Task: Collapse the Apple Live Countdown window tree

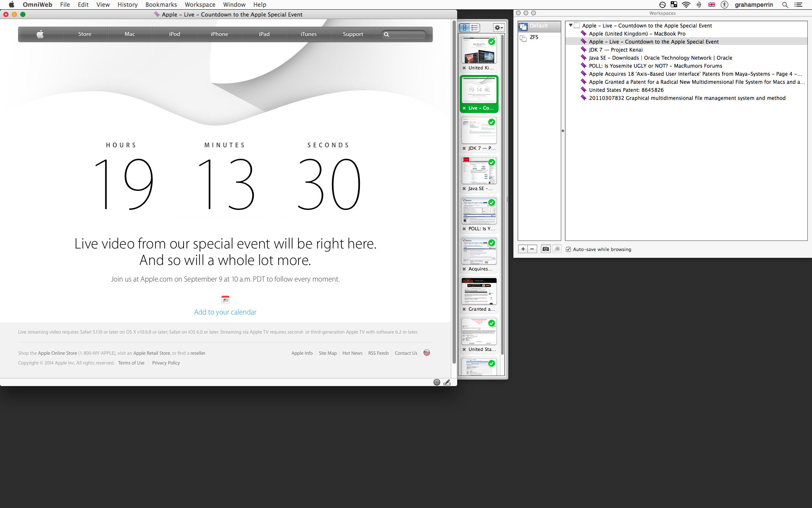Action: (571, 25)
